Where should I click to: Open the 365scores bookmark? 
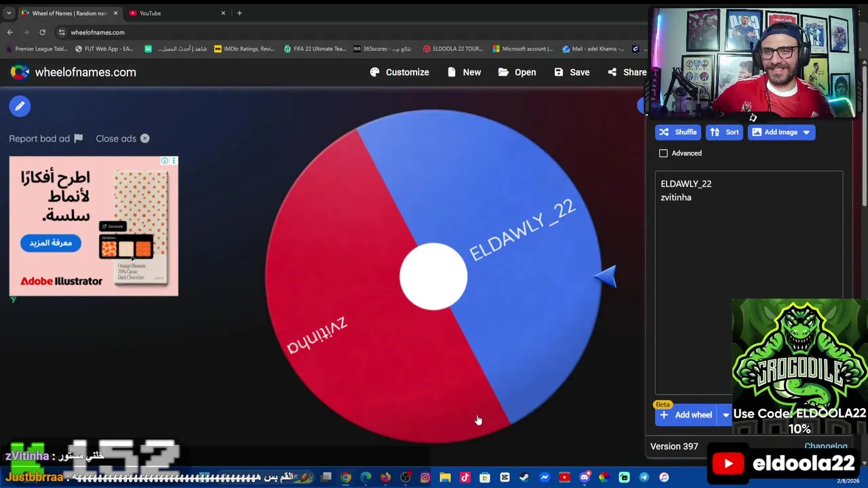(x=382, y=49)
